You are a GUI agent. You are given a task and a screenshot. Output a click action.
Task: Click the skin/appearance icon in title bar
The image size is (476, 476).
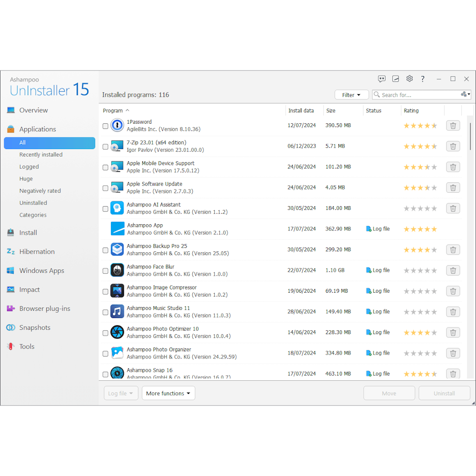pyautogui.click(x=396, y=79)
